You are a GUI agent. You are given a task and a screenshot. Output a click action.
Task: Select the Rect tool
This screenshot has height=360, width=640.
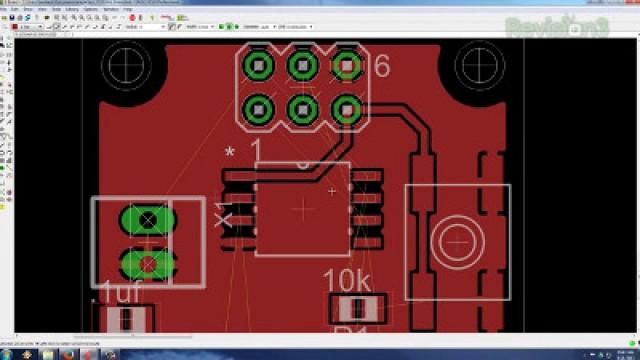(2, 160)
